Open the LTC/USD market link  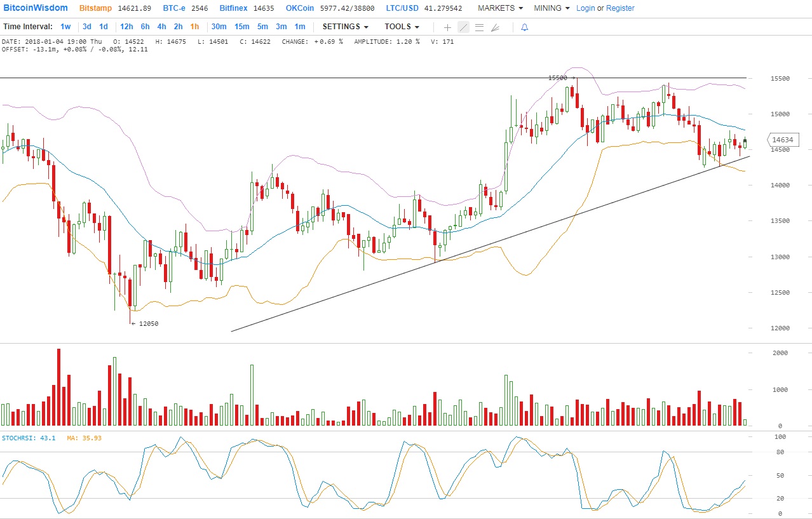[403, 8]
